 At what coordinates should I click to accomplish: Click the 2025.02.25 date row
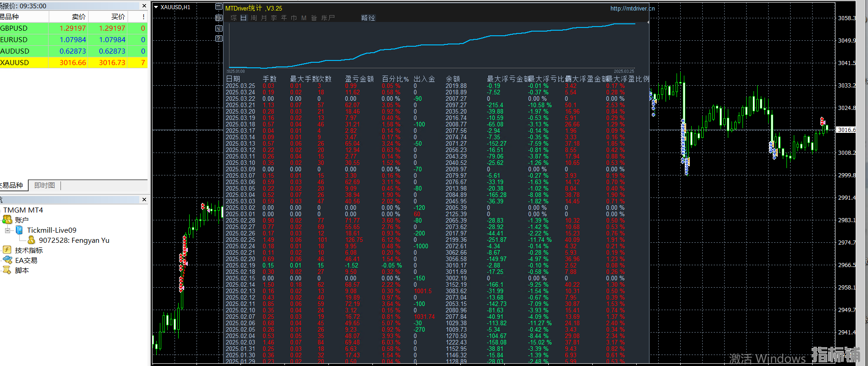coord(240,240)
